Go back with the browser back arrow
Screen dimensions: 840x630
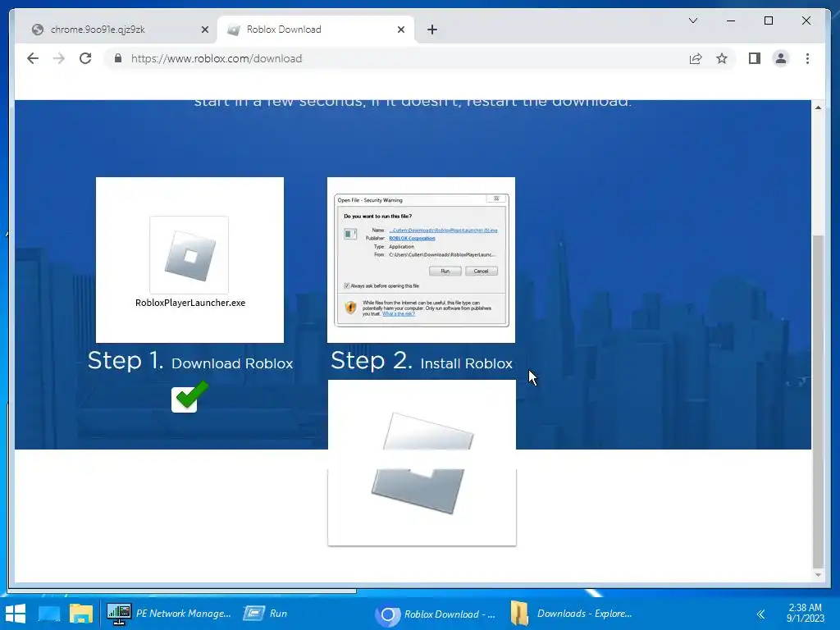[33, 58]
